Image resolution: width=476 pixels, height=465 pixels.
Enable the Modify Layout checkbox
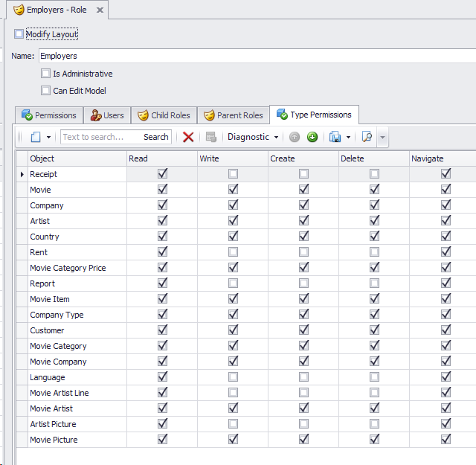[19, 34]
